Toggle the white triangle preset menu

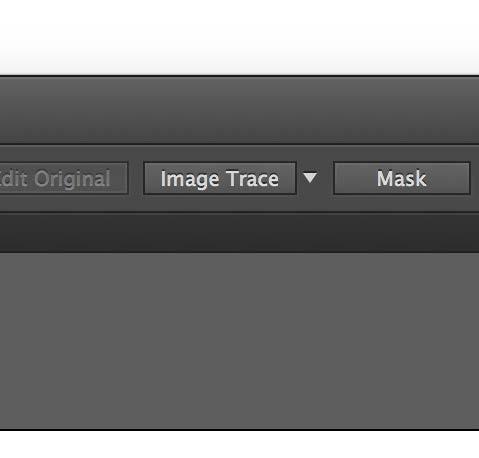pyautogui.click(x=310, y=177)
